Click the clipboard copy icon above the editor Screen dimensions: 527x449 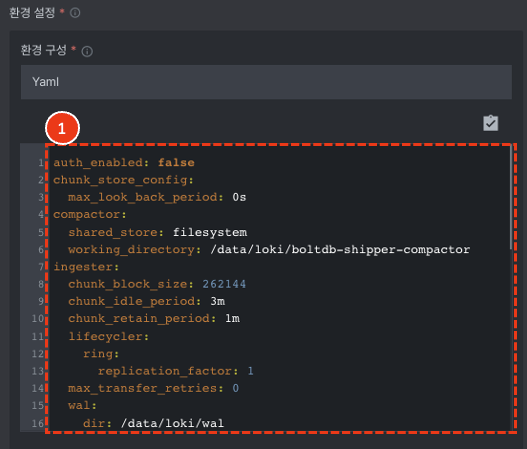[x=490, y=123]
